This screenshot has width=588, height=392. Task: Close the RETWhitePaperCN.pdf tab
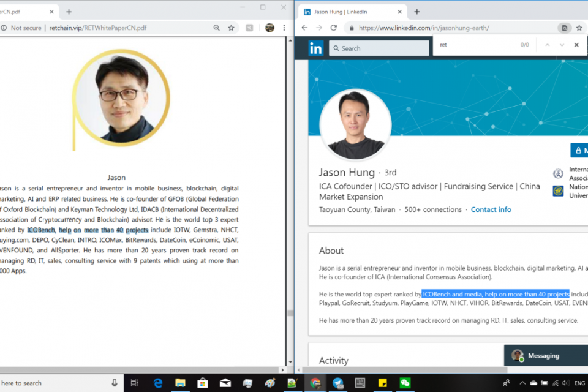click(51, 12)
